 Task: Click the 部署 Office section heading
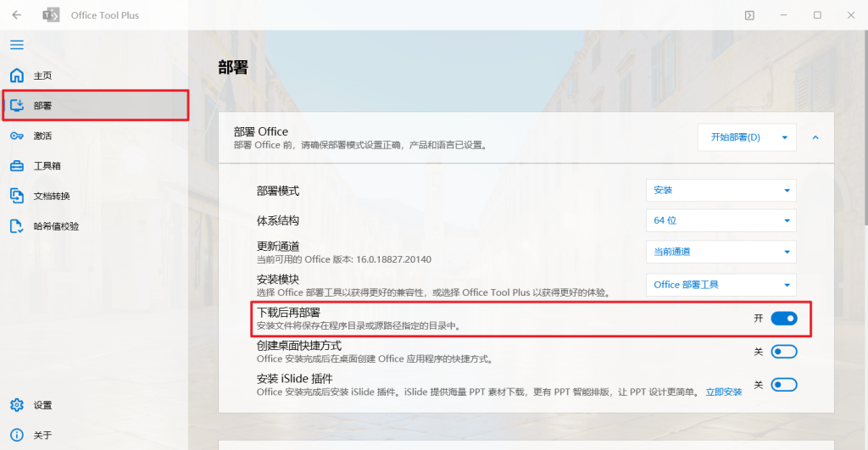[x=261, y=131]
